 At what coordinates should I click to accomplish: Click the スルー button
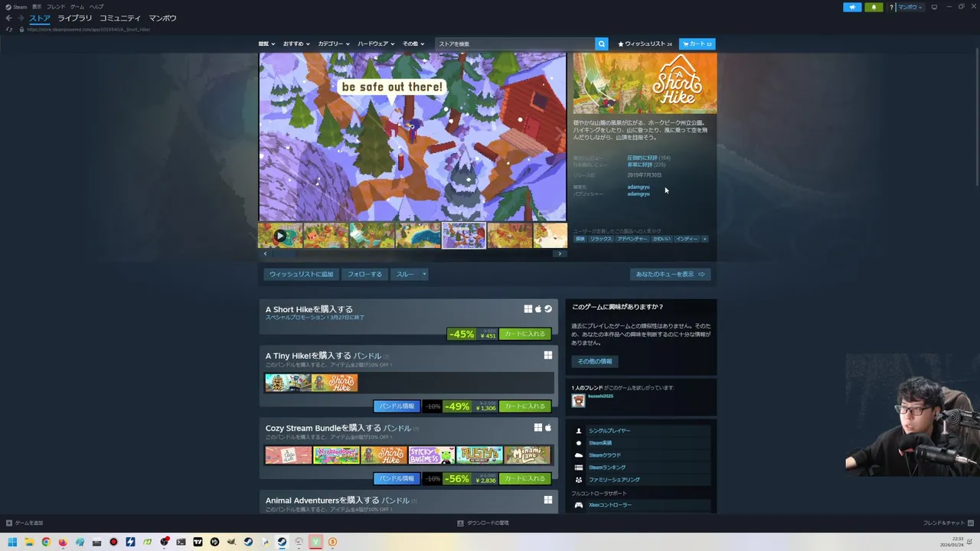405,274
